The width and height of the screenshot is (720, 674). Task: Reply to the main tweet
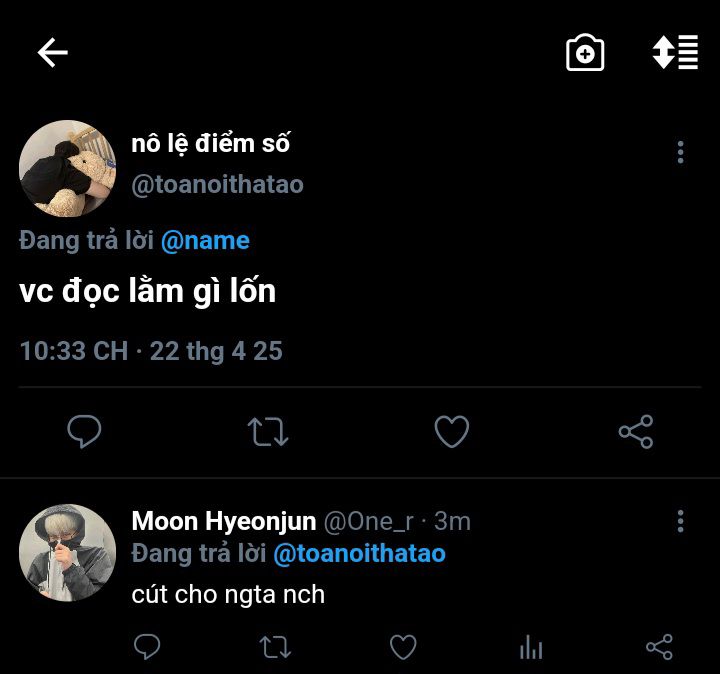[x=84, y=432]
